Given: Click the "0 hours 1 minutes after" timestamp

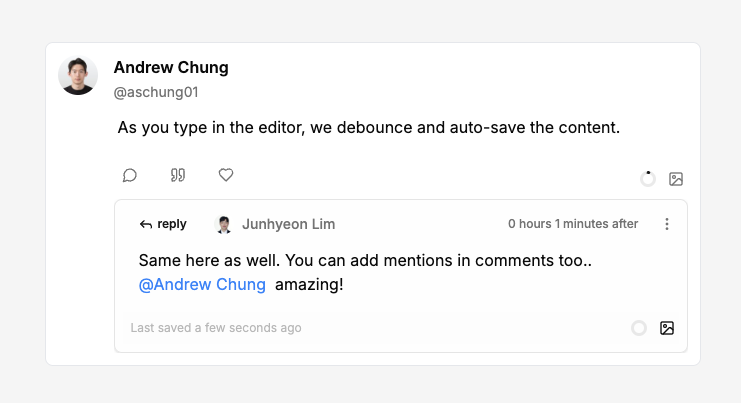Looking at the screenshot, I should click(x=573, y=224).
